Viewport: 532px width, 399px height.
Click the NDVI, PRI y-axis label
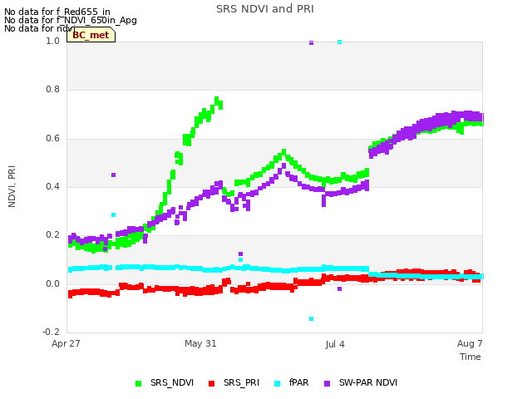(12, 186)
